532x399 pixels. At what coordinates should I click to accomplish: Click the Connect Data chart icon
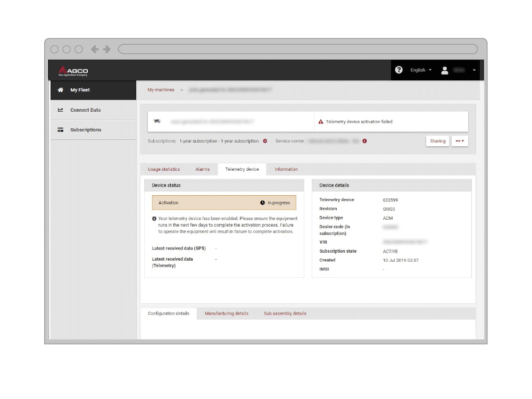point(61,110)
